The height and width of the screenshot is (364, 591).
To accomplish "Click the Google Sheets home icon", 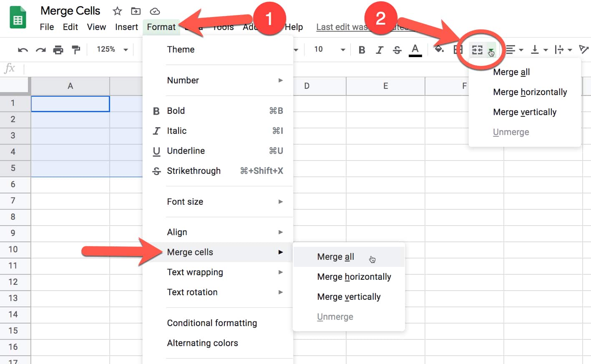I will [18, 18].
